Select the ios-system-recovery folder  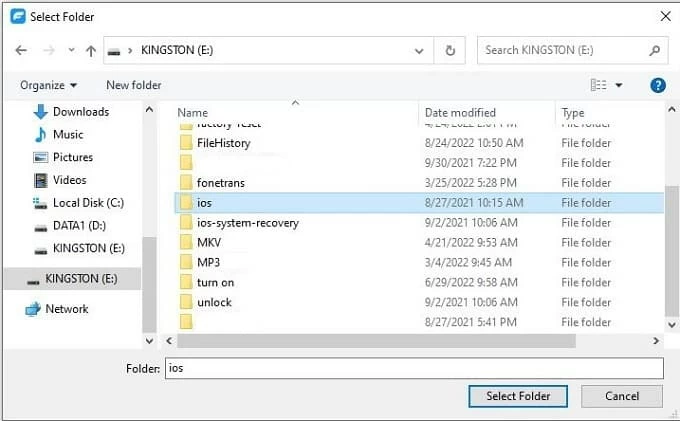247,223
